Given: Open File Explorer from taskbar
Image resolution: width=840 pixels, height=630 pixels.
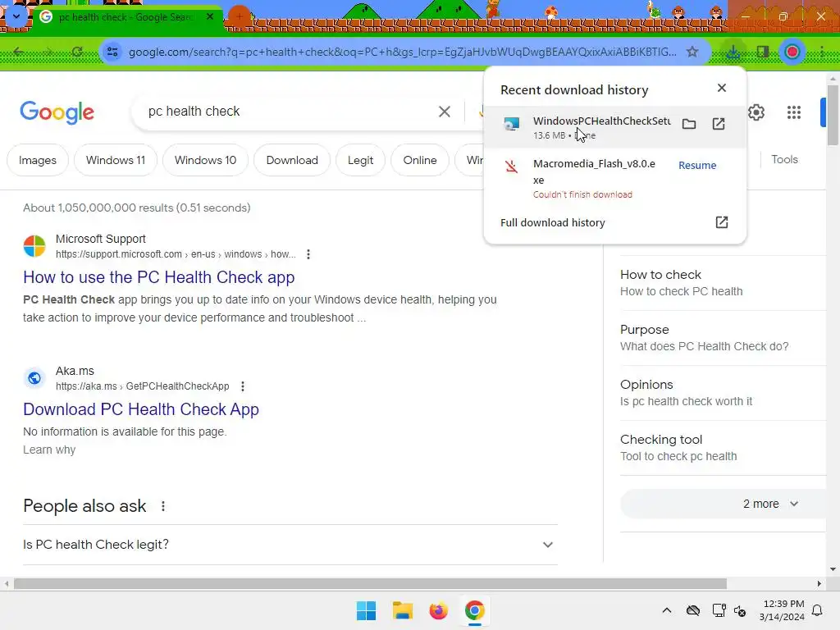Looking at the screenshot, I should (x=402, y=610).
